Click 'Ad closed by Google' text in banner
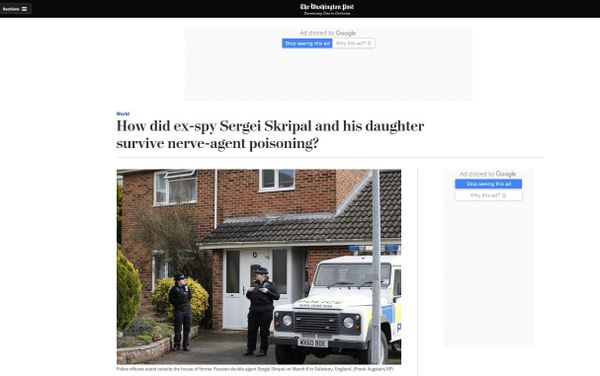This screenshot has height=376, width=600. pos(328,33)
